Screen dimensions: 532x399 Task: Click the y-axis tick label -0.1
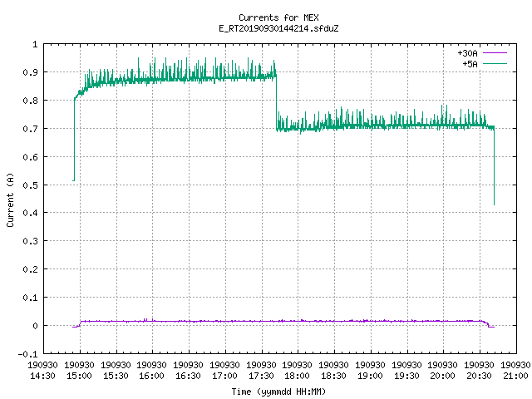[x=27, y=354]
